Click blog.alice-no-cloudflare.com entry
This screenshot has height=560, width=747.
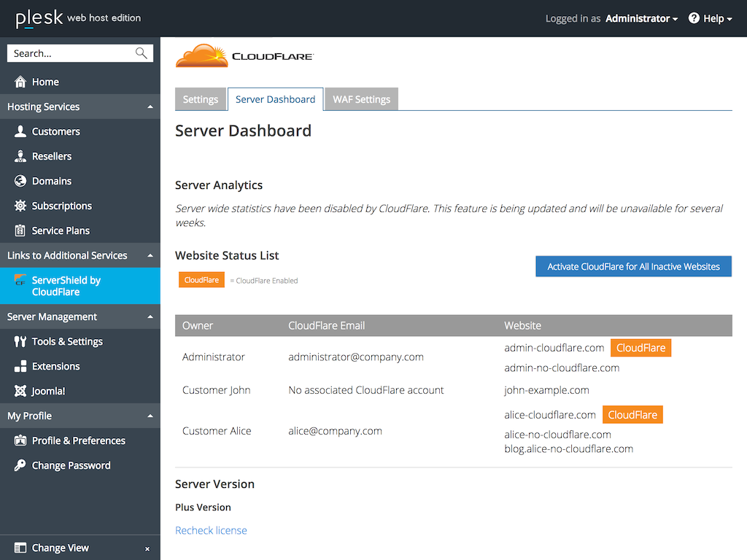[568, 449]
